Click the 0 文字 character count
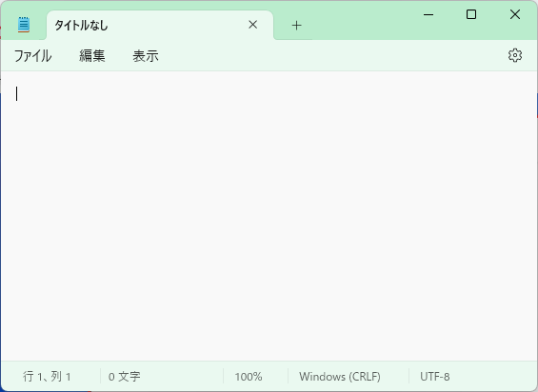This screenshot has width=538, height=392. click(x=124, y=377)
